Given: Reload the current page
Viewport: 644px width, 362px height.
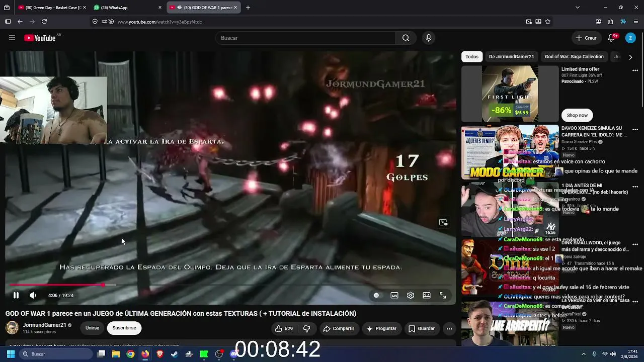Looking at the screenshot, I should coord(44,22).
